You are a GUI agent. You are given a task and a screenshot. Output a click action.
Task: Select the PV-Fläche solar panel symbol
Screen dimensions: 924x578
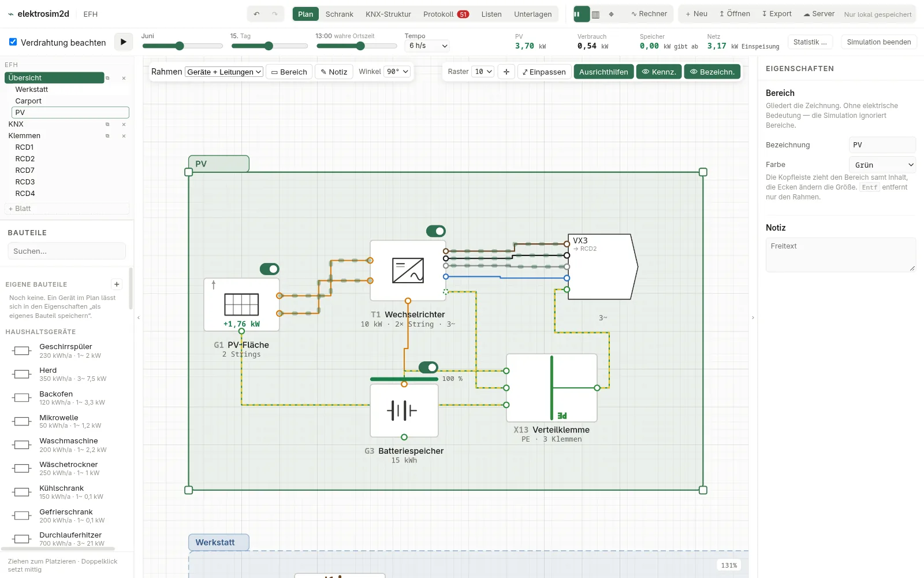coord(241,304)
